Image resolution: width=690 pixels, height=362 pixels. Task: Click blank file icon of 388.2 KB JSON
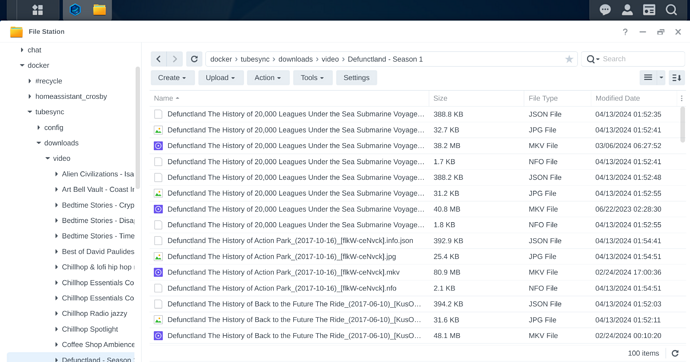pyautogui.click(x=158, y=177)
